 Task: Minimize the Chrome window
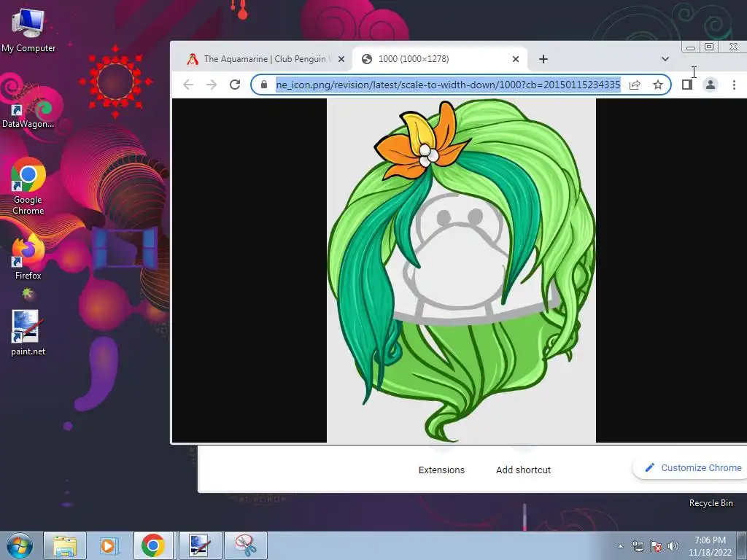click(x=690, y=47)
